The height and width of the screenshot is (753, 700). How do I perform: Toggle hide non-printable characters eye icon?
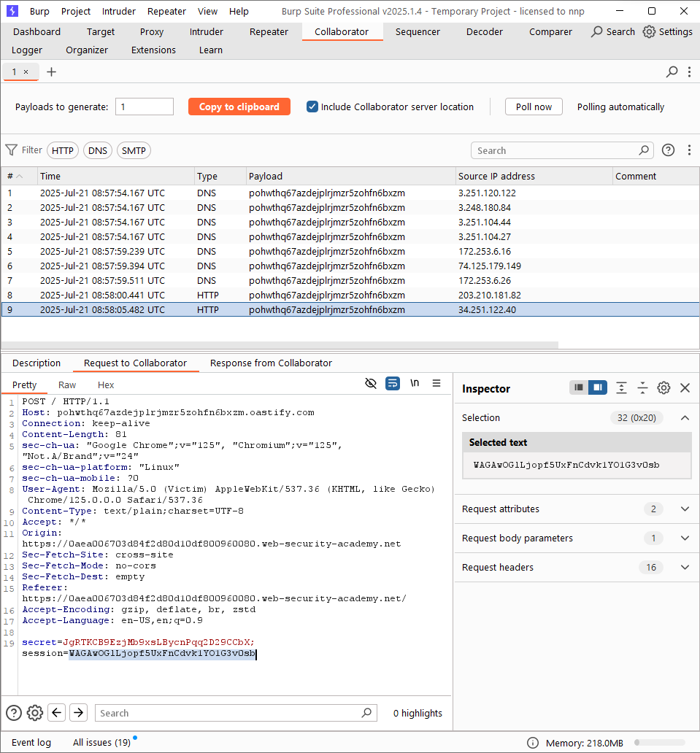[x=370, y=383]
